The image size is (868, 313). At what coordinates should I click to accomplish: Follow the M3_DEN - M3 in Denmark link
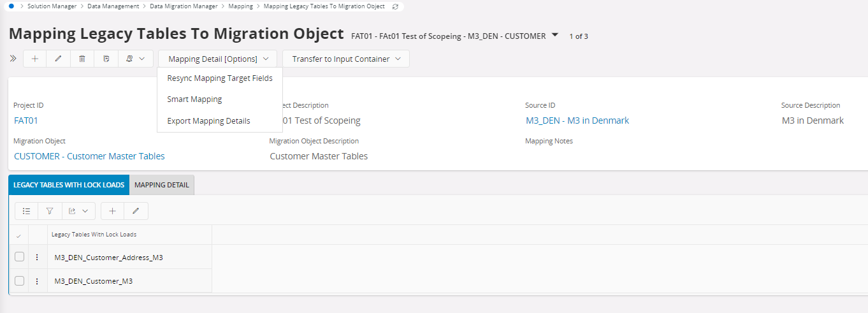pyautogui.click(x=577, y=120)
